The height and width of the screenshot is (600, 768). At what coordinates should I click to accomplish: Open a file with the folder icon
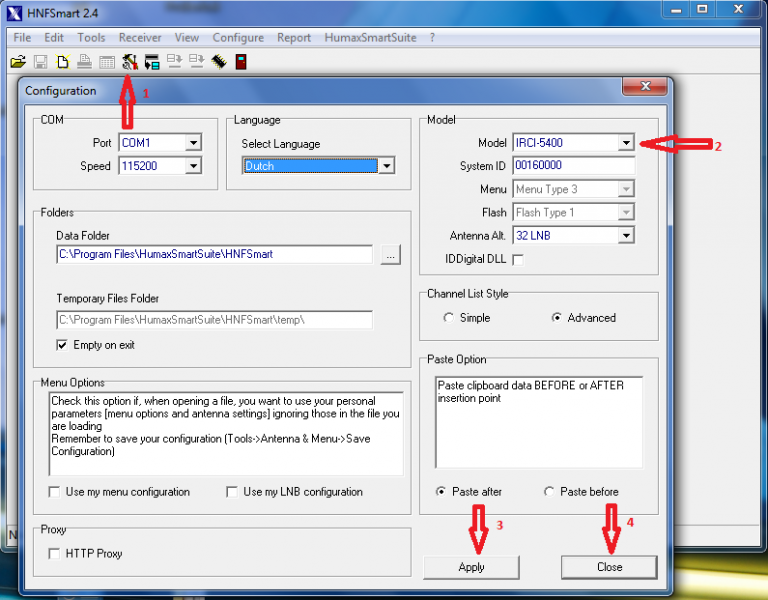pyautogui.click(x=18, y=62)
